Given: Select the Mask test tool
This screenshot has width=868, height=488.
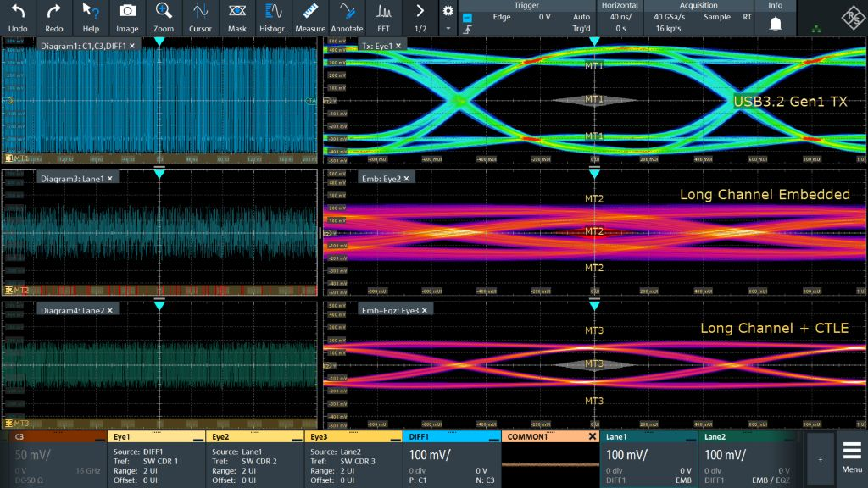Looking at the screenshot, I should 237,12.
